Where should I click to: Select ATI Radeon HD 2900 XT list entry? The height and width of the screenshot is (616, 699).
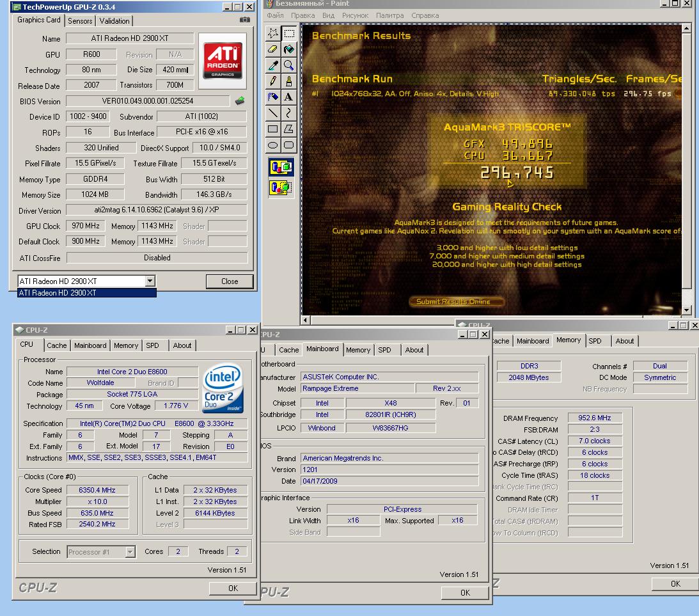pyautogui.click(x=87, y=293)
